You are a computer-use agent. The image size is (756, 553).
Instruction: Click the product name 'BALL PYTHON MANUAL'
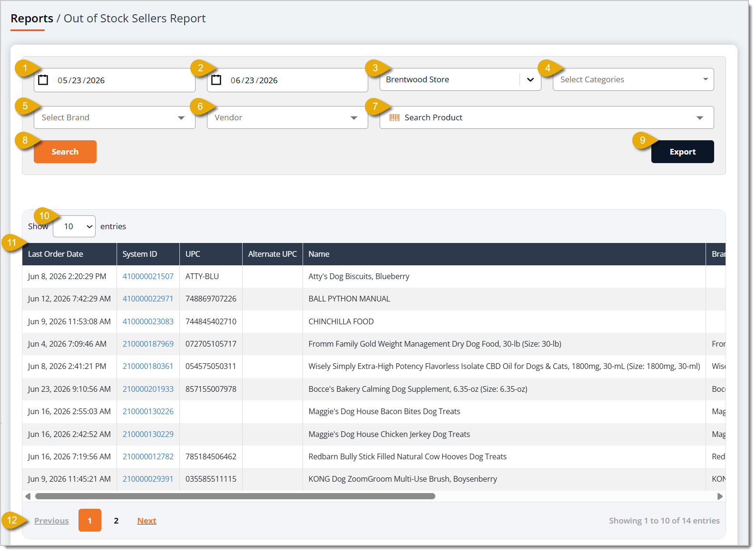(349, 299)
